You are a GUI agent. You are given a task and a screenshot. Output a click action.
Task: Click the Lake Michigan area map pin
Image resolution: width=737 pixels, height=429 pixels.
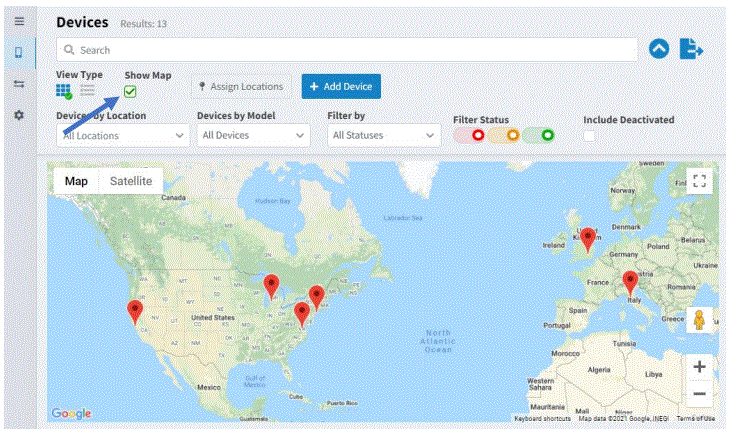(271, 288)
